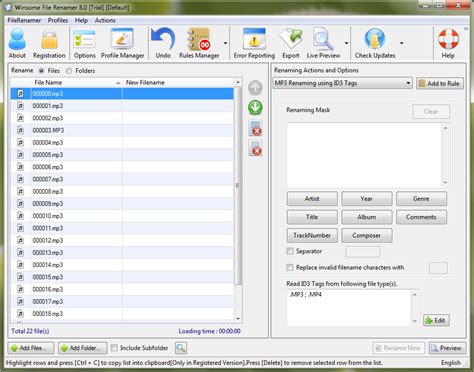Image resolution: width=474 pixels, height=372 pixels.
Task: Open Help lifebuoy icon
Action: 448,43
